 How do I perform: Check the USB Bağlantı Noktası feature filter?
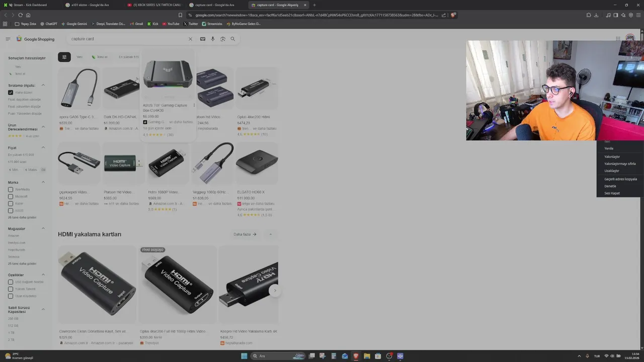click(x=11, y=282)
